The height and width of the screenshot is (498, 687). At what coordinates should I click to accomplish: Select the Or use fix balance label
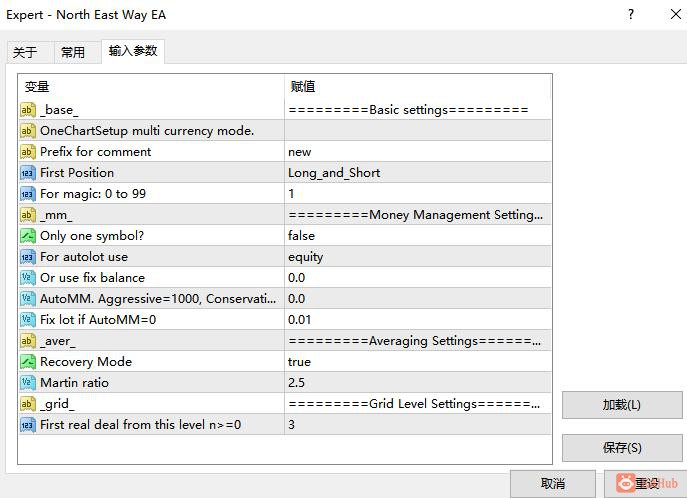click(x=92, y=278)
